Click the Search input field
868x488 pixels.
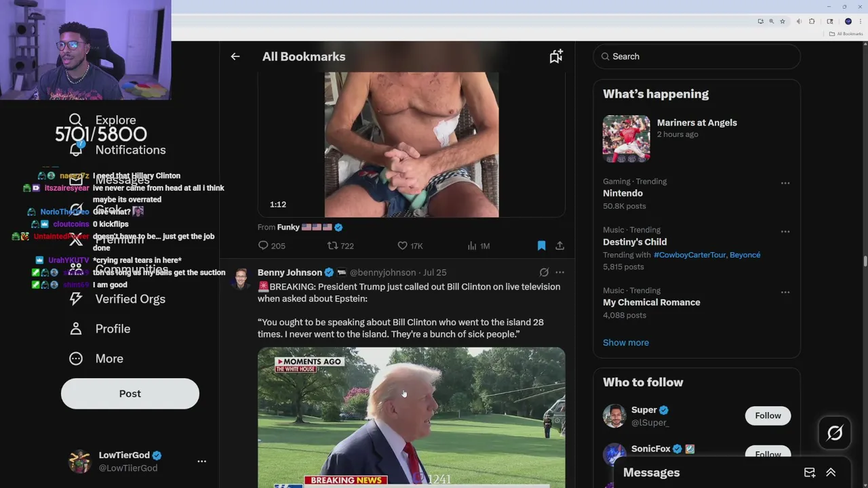[696, 57]
